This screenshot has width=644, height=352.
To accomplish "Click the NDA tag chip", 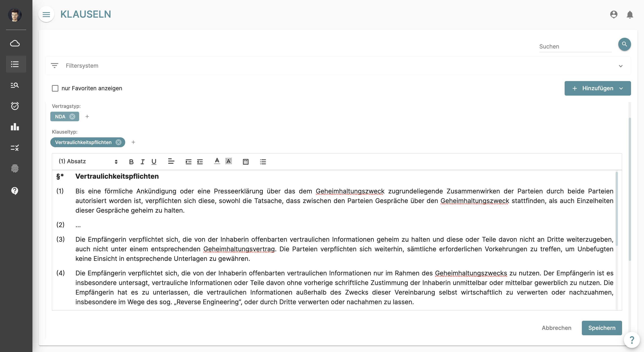I will [64, 117].
